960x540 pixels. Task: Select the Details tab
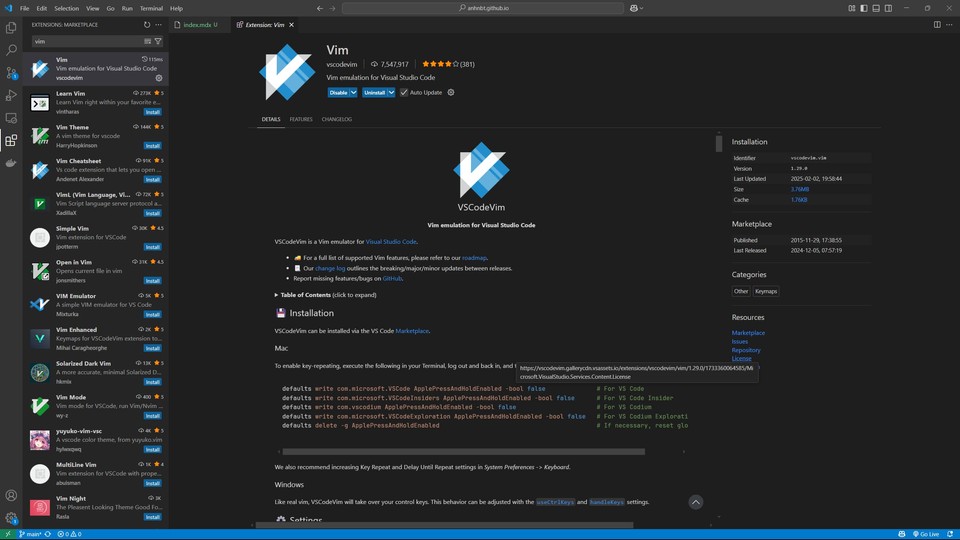click(271, 119)
